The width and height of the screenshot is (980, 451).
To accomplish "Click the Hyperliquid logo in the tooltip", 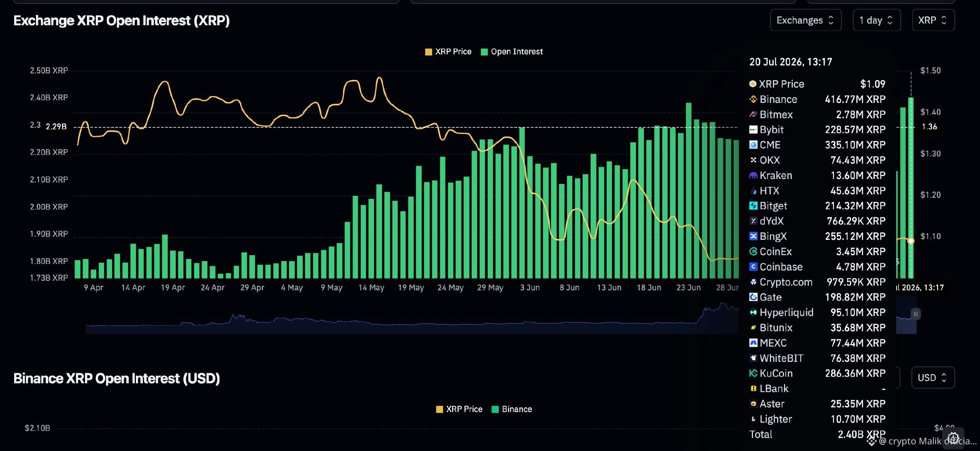I will point(753,313).
